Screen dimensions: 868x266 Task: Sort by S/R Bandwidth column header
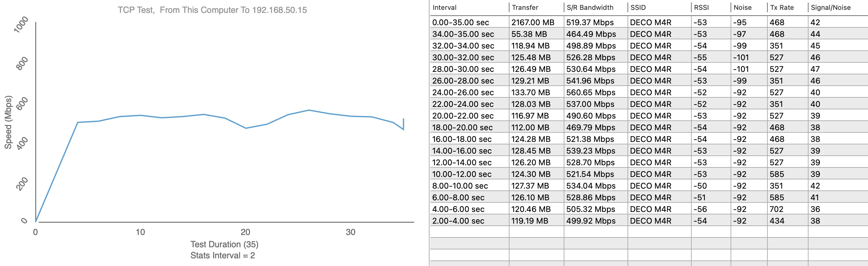[x=590, y=7]
